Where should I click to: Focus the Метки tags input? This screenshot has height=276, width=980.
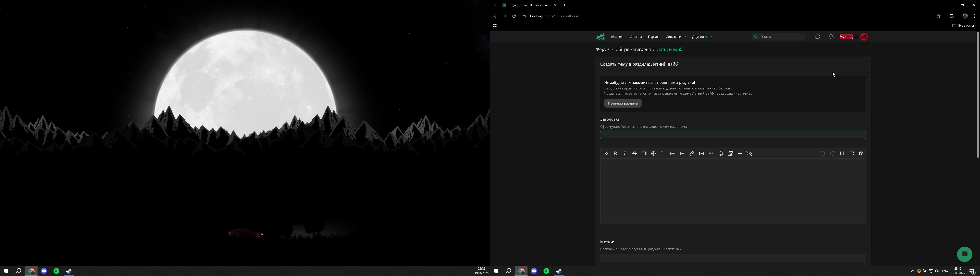pos(733,258)
